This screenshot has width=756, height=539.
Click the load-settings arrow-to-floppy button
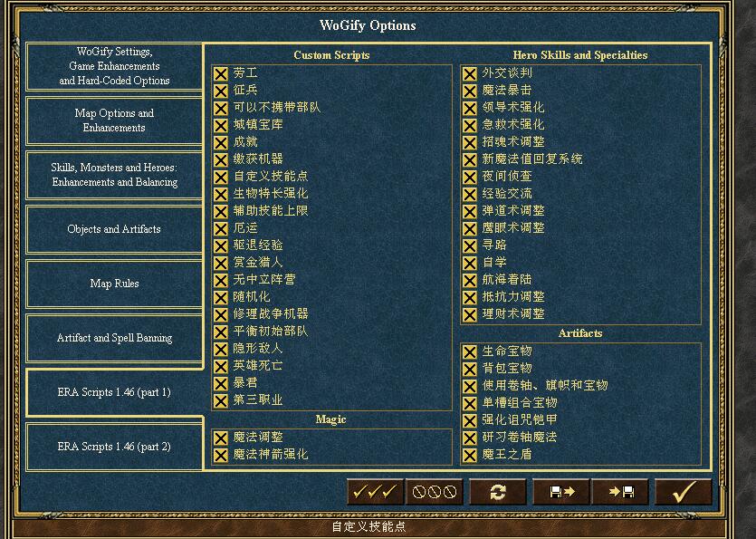tap(620, 492)
